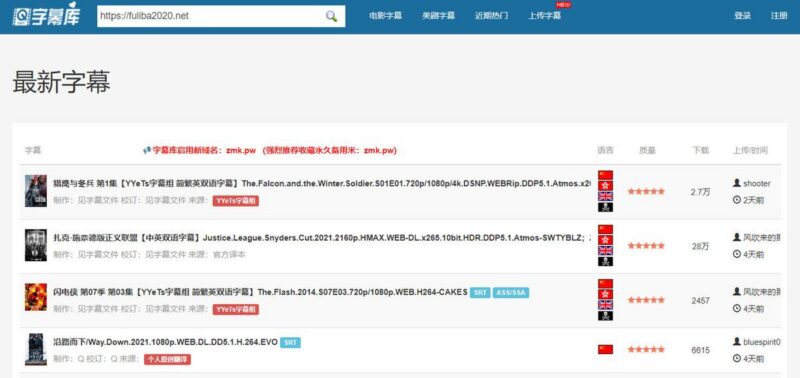Image resolution: width=800 pixels, height=378 pixels.
Task: Click Hong Kong flag icon in The Flash row
Action: 606,295
